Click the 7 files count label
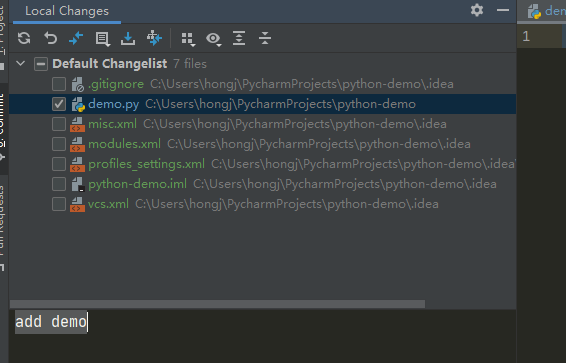The image size is (566, 363). [x=190, y=64]
